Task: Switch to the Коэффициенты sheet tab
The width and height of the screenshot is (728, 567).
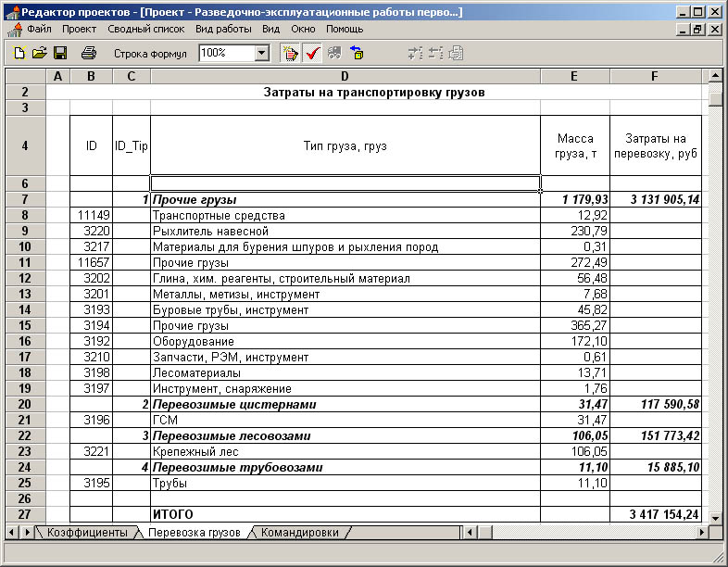Action: click(87, 532)
